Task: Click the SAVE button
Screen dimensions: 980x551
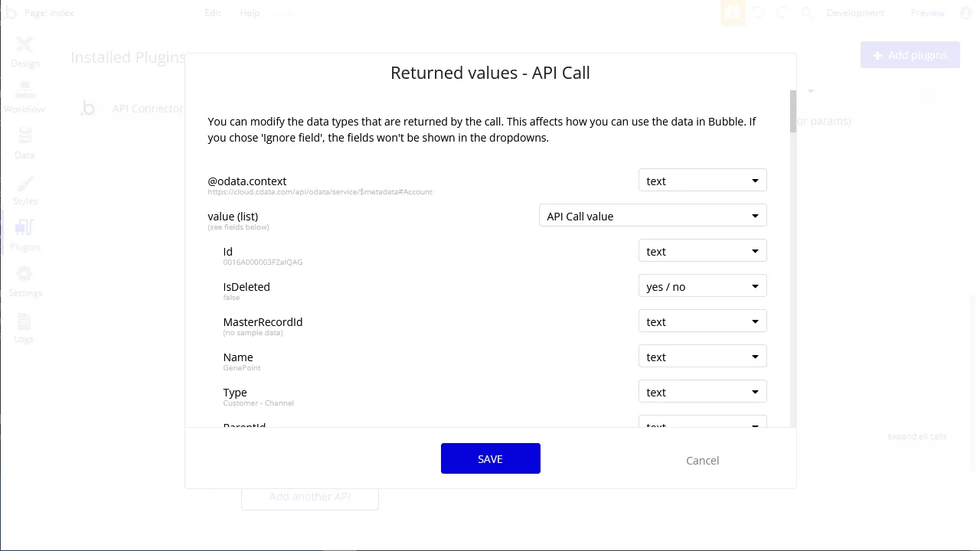Action: (490, 458)
